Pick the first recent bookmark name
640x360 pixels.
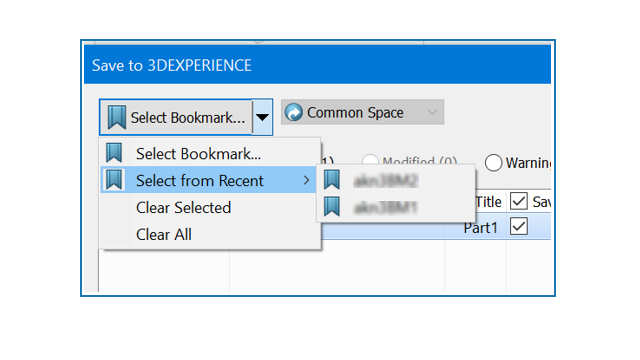tap(386, 180)
